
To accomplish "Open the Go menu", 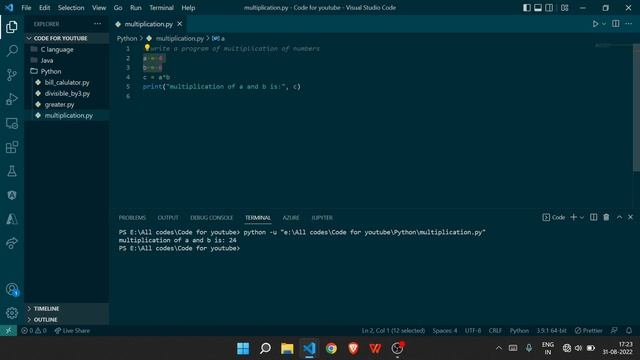I will tap(118, 8).
